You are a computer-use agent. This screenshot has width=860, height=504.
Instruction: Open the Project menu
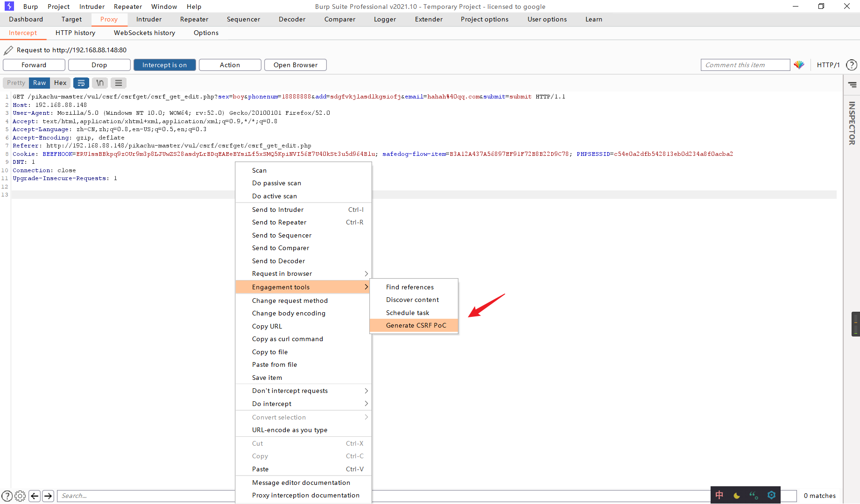tap(58, 7)
